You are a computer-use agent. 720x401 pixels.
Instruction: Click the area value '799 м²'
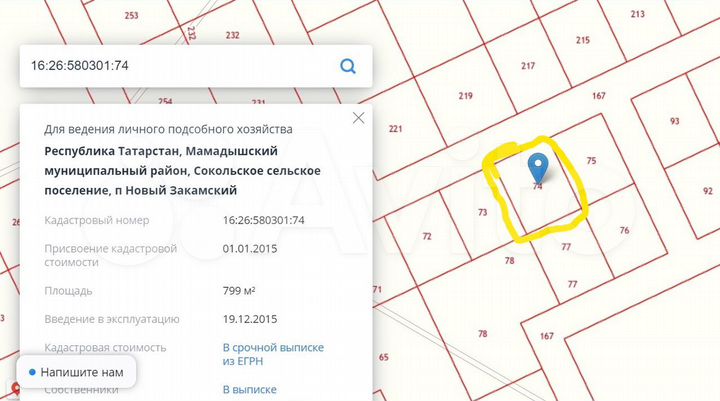click(239, 291)
